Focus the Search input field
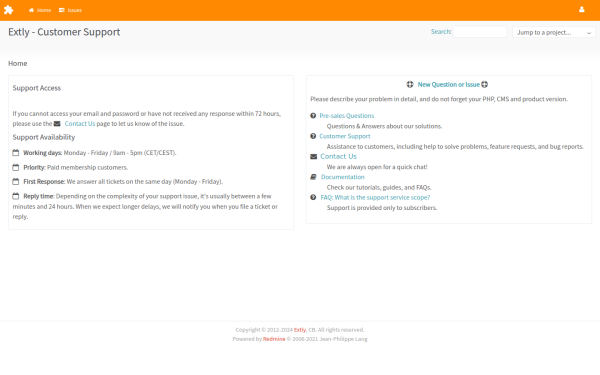The image size is (600, 375). coord(480,32)
